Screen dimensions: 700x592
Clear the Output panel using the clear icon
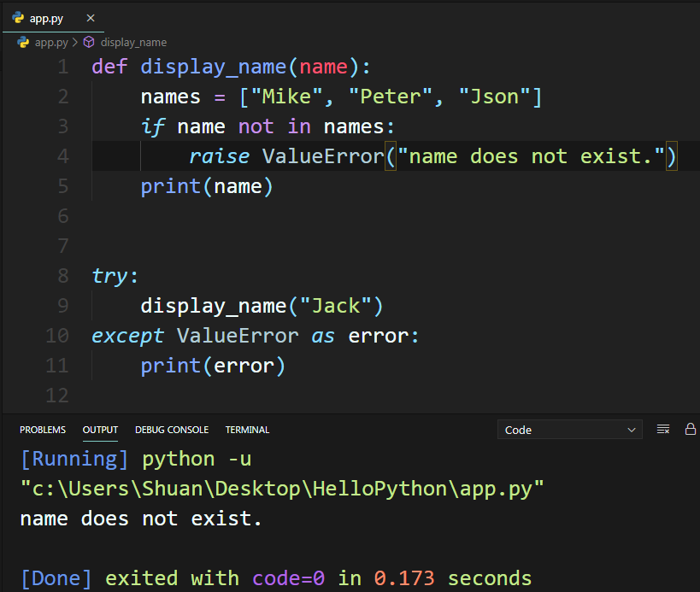coord(663,430)
